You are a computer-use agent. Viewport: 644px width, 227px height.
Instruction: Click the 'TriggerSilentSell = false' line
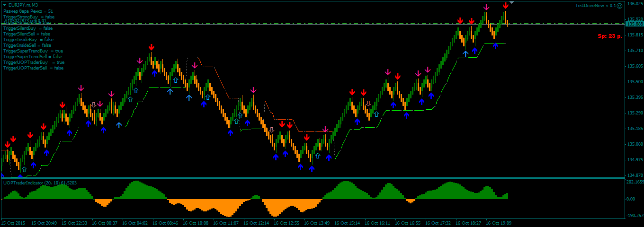tap(27, 34)
